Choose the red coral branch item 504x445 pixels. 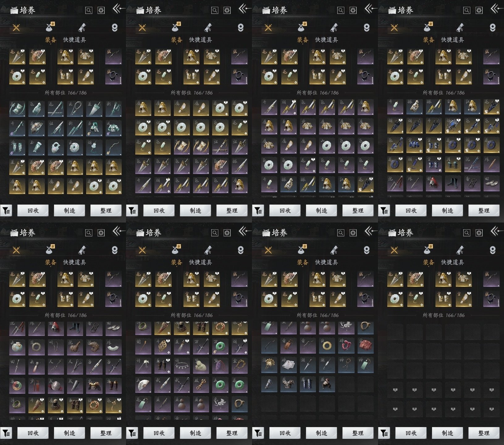(x=346, y=345)
